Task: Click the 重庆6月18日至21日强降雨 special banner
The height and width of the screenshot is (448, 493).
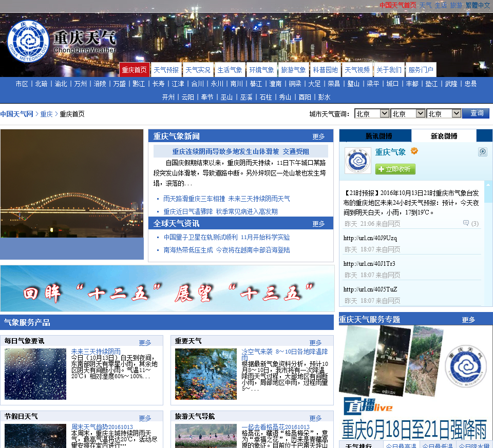Action: tap(414, 430)
